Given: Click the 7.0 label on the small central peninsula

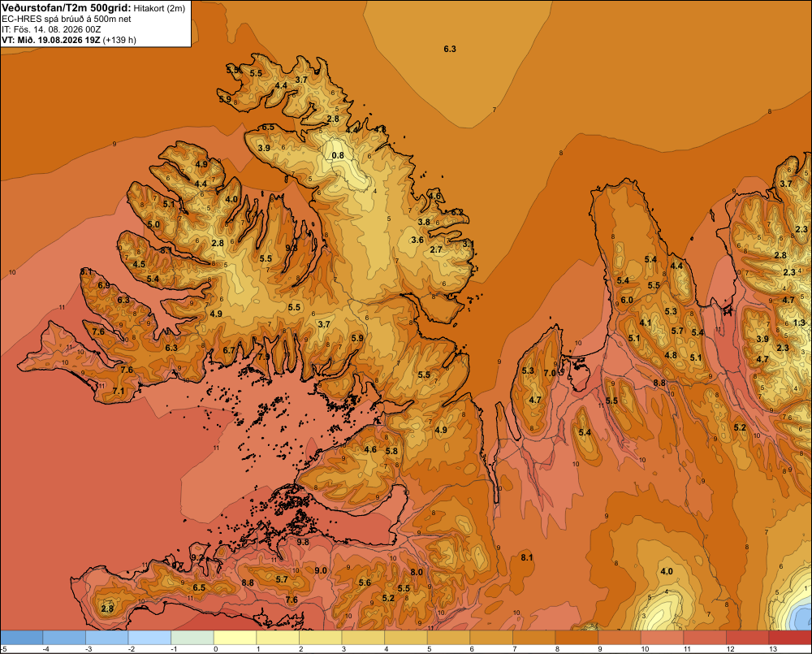Looking at the screenshot, I should pyautogui.click(x=550, y=373).
